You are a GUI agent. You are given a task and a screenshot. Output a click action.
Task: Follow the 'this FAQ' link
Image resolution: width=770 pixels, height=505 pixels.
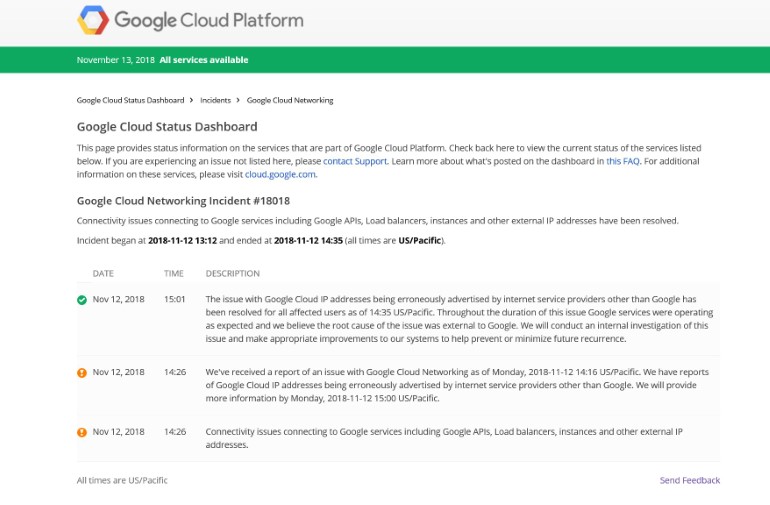622,161
